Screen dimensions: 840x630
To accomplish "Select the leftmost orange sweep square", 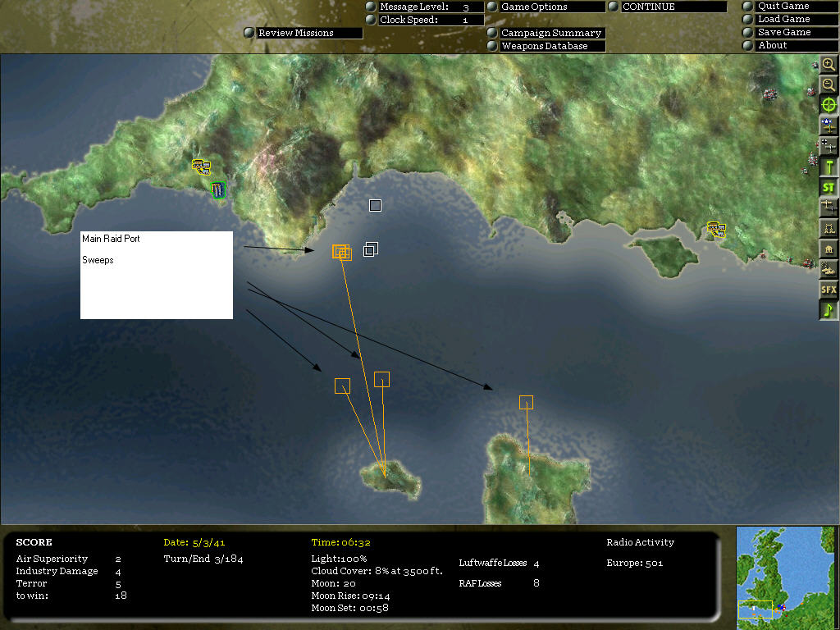I will tap(342, 386).
